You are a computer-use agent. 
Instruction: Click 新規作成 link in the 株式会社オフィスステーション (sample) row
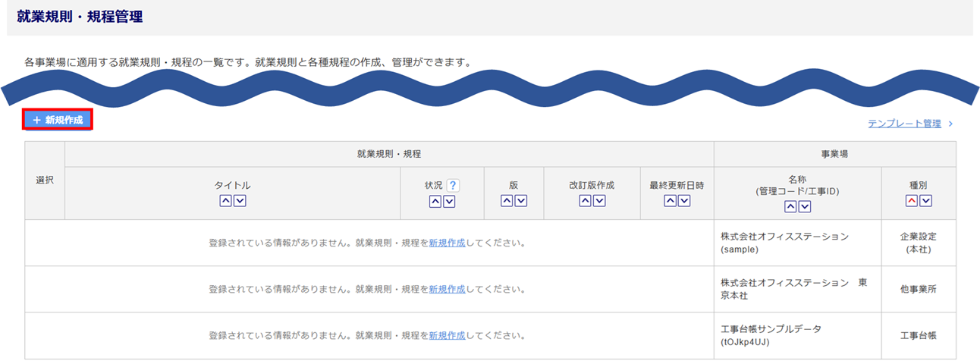447,243
